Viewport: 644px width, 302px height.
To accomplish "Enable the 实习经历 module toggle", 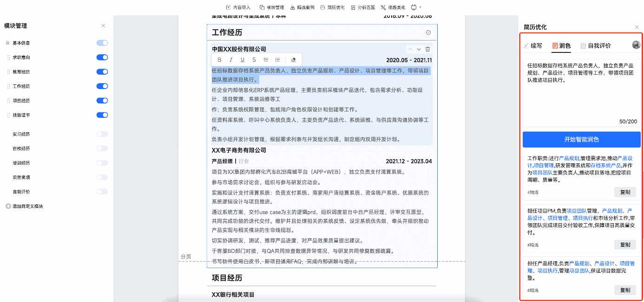I will (x=102, y=134).
